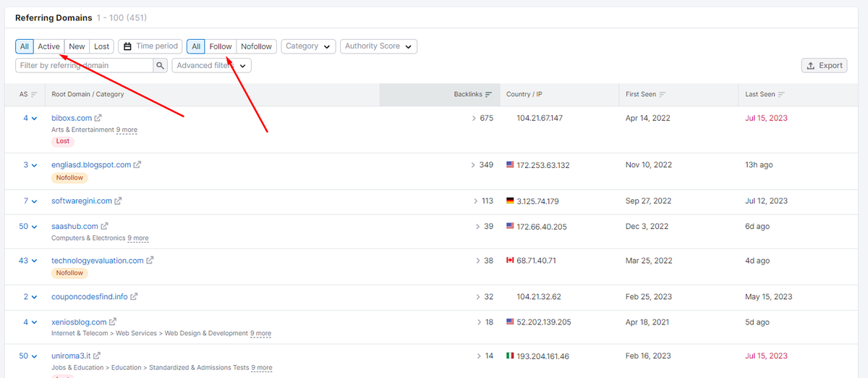Expand backlinks arrow next to 675
This screenshot has width=868, height=378.
click(x=474, y=118)
